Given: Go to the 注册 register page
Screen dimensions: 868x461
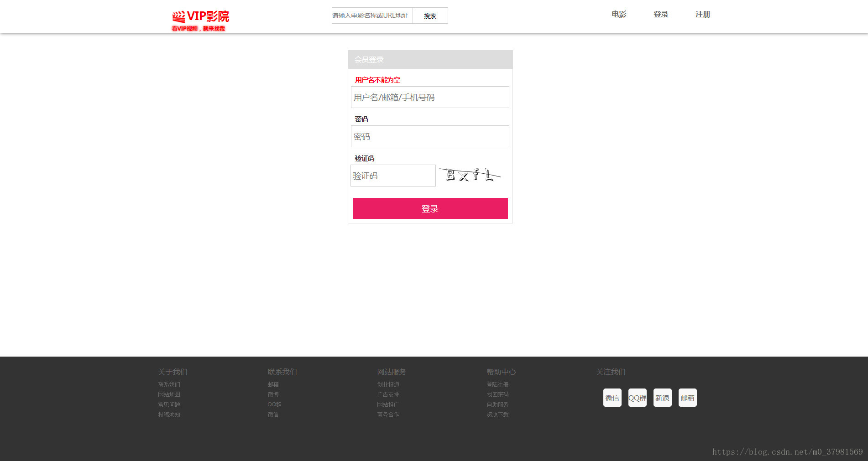Looking at the screenshot, I should (703, 15).
